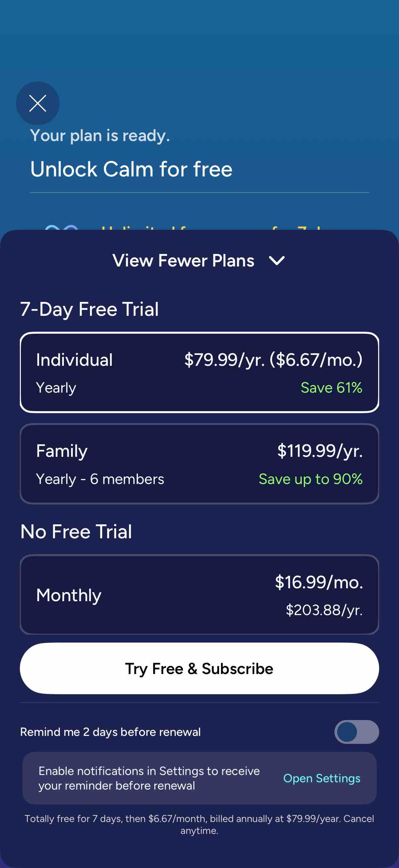Viewport: 399px width, 868px height.
Task: Tap the No Free Trial section header
Action: tap(76, 531)
